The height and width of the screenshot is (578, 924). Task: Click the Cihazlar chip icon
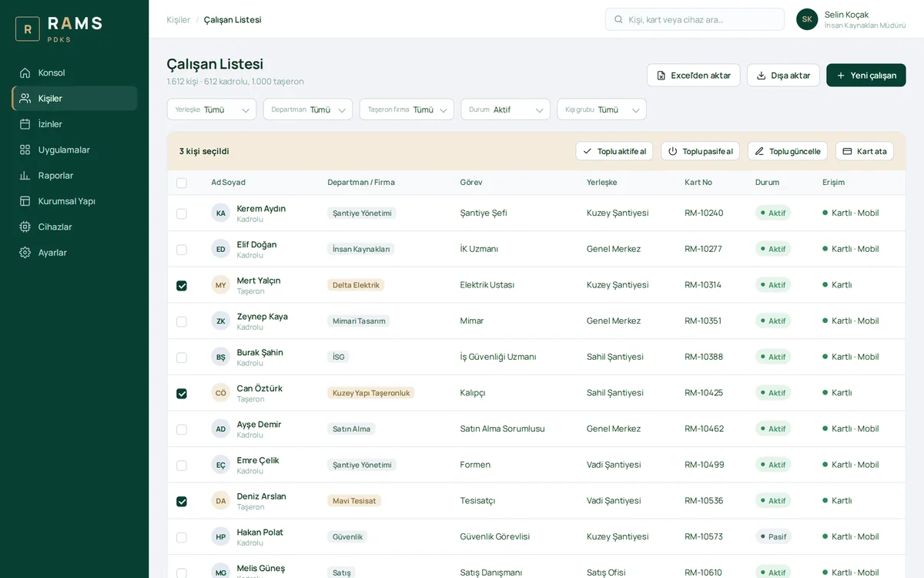click(x=25, y=227)
